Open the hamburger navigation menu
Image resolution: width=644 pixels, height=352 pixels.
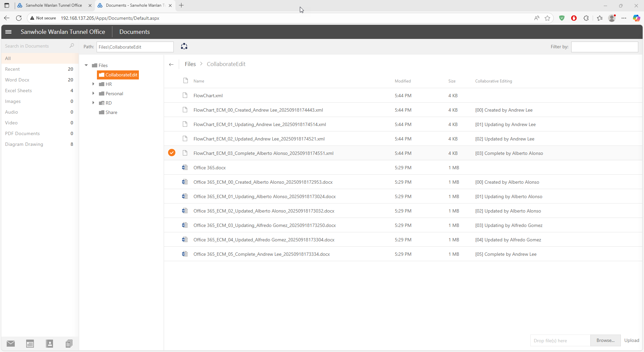[x=9, y=32]
